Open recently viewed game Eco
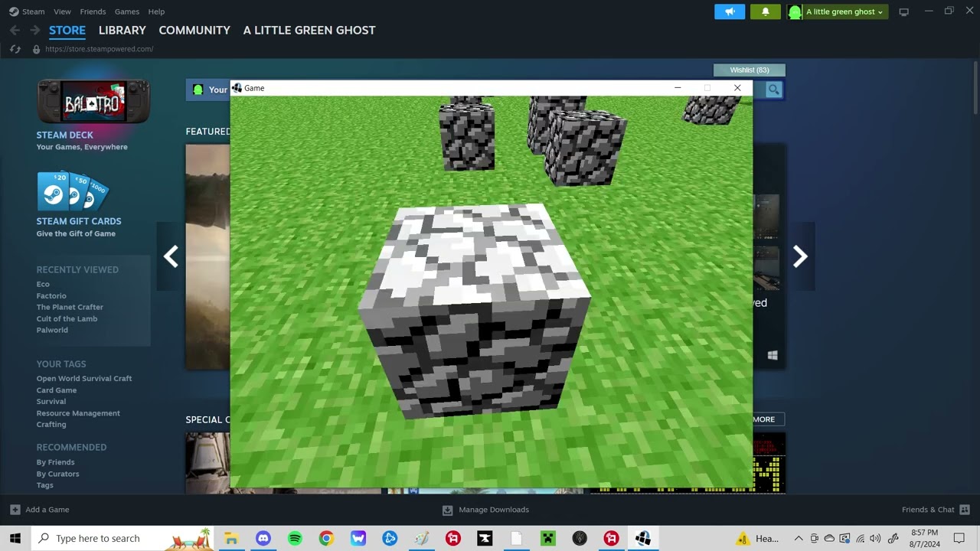Screen dimensions: 980x551 [x=43, y=284]
